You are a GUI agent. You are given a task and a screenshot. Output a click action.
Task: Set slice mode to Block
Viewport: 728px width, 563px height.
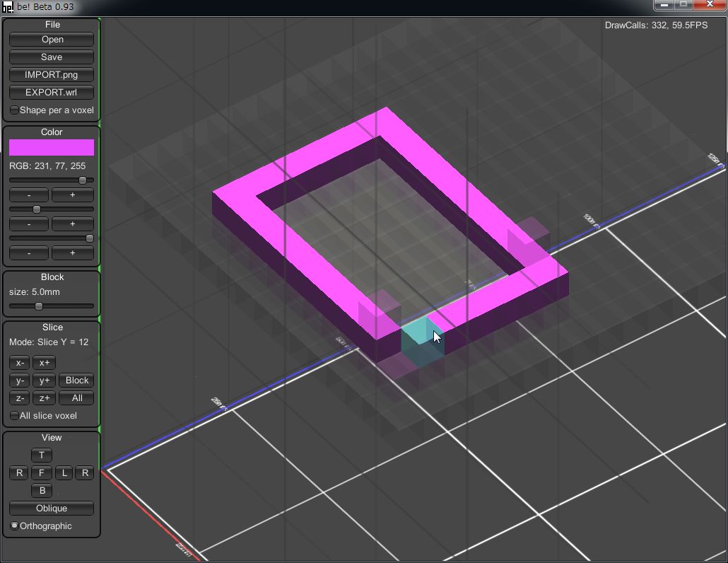point(77,381)
